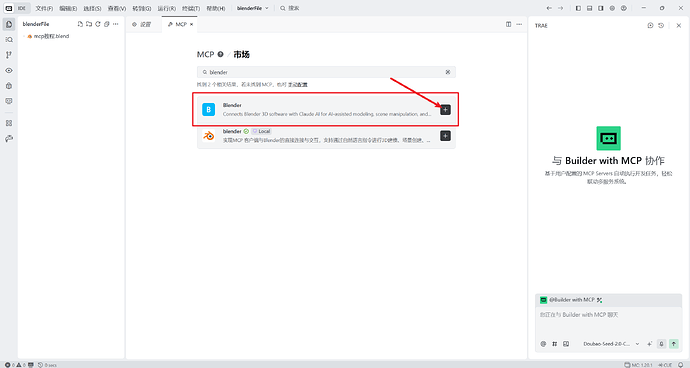Click the CUE status bar entry
Viewport: 690px width, 368px height.
(665, 365)
